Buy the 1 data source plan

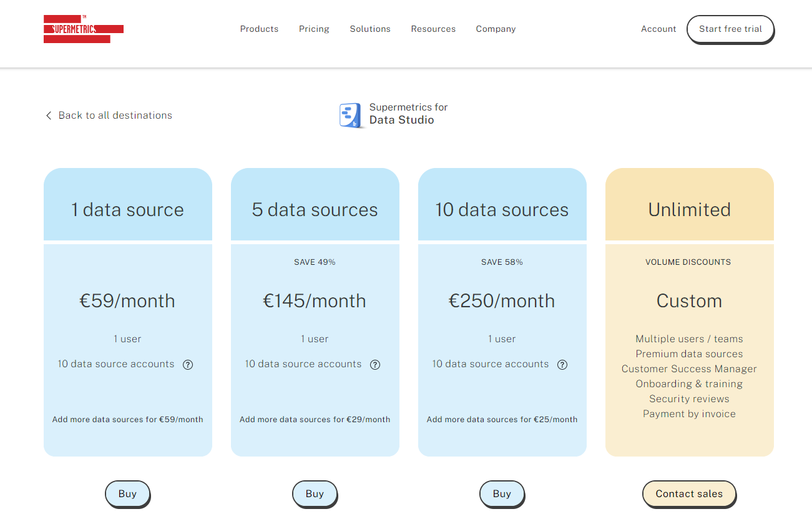127,493
